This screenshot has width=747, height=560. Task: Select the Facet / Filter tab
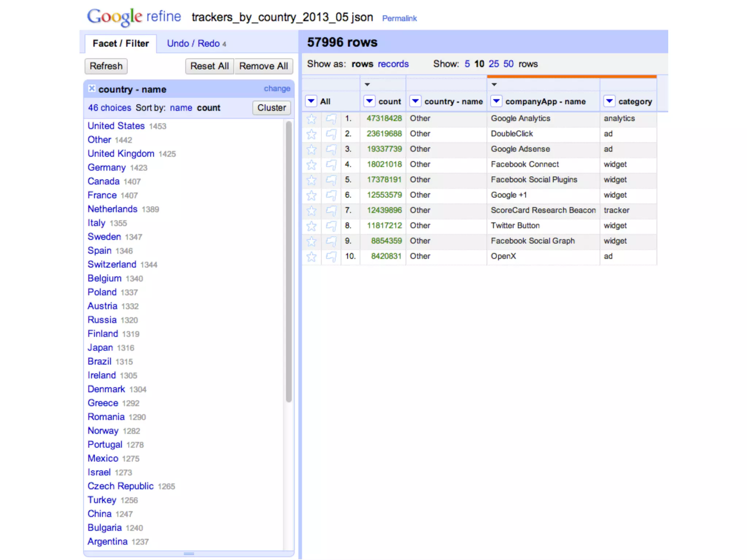click(x=121, y=43)
